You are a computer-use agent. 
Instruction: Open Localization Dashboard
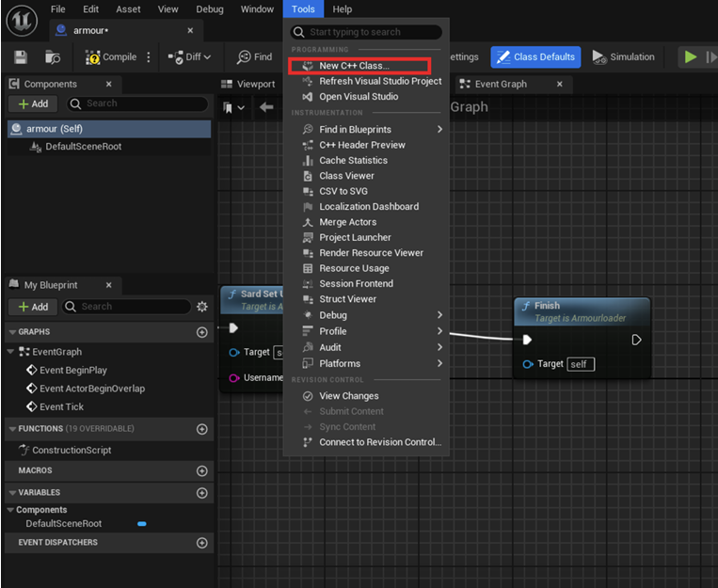point(366,207)
